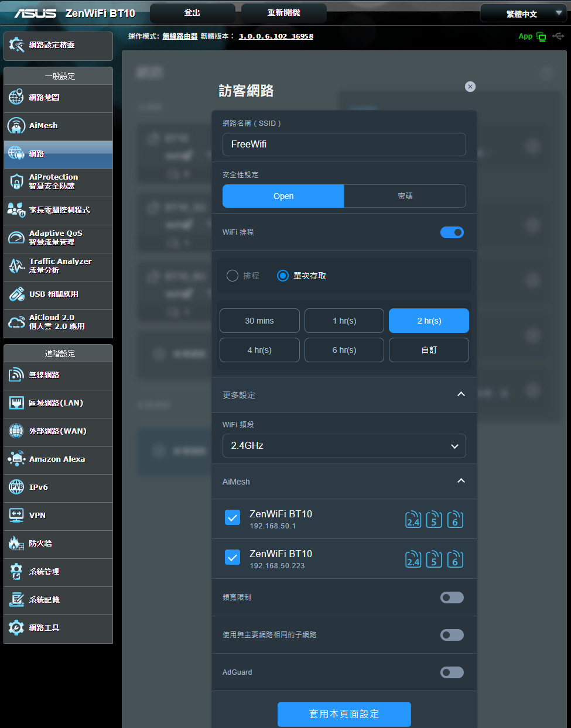Choose the 6 hr(s) duration button
The width and height of the screenshot is (571, 728).
coord(344,350)
